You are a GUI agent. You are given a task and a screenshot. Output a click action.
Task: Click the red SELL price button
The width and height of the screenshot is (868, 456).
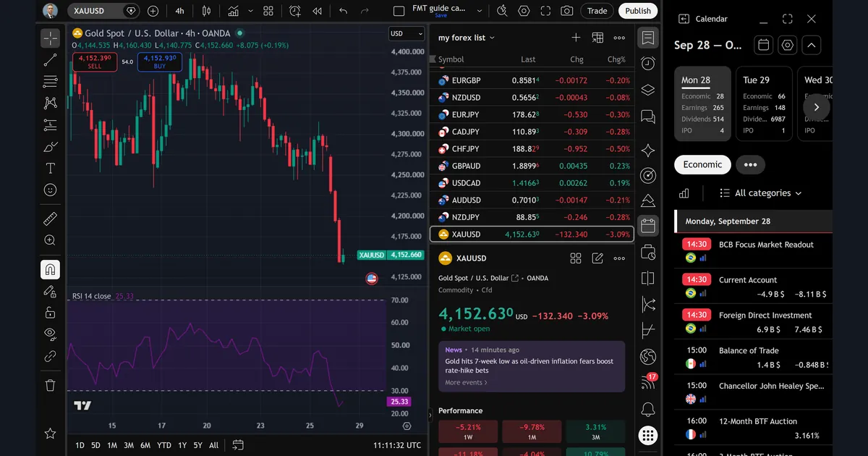click(x=95, y=62)
